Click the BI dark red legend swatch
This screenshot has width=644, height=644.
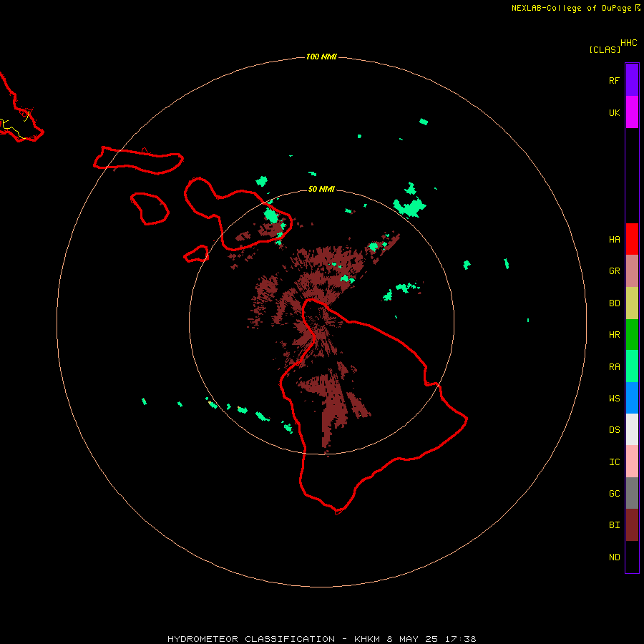[632, 525]
